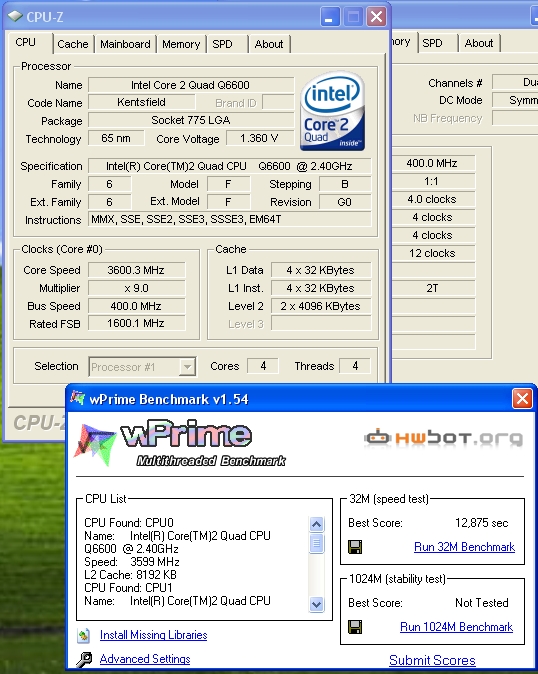This screenshot has width=538, height=674.
Task: Save 1024M score floppy disk icon
Action: tap(355, 627)
